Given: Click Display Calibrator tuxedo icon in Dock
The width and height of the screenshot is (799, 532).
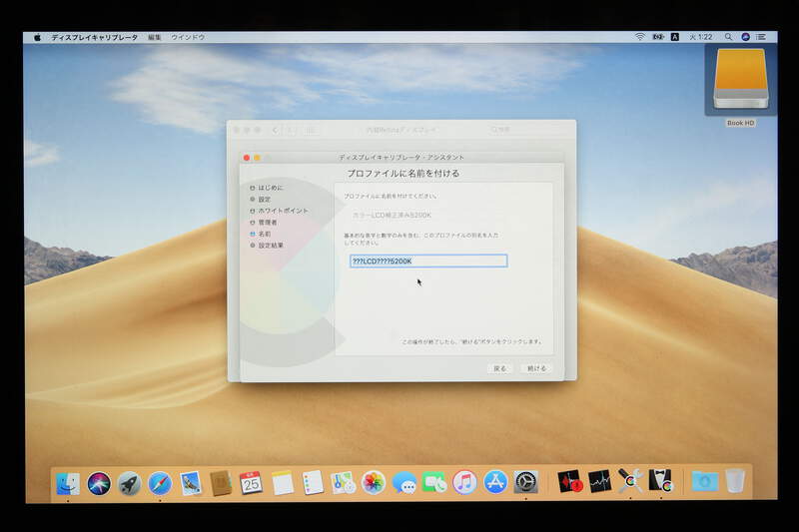Looking at the screenshot, I should tap(661, 482).
